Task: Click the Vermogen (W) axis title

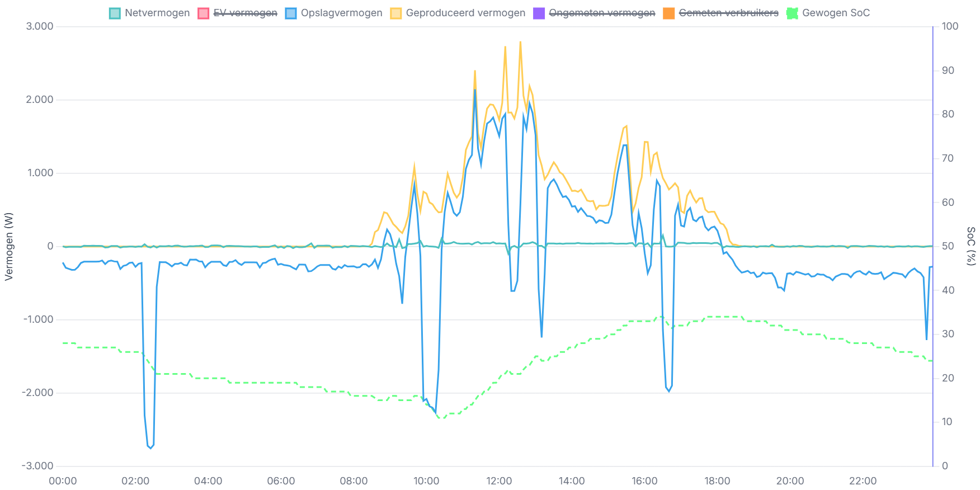Action: (x=9, y=246)
